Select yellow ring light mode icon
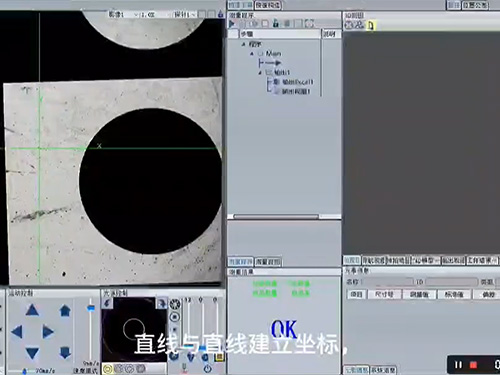500x375 pixels. pyautogui.click(x=107, y=369)
